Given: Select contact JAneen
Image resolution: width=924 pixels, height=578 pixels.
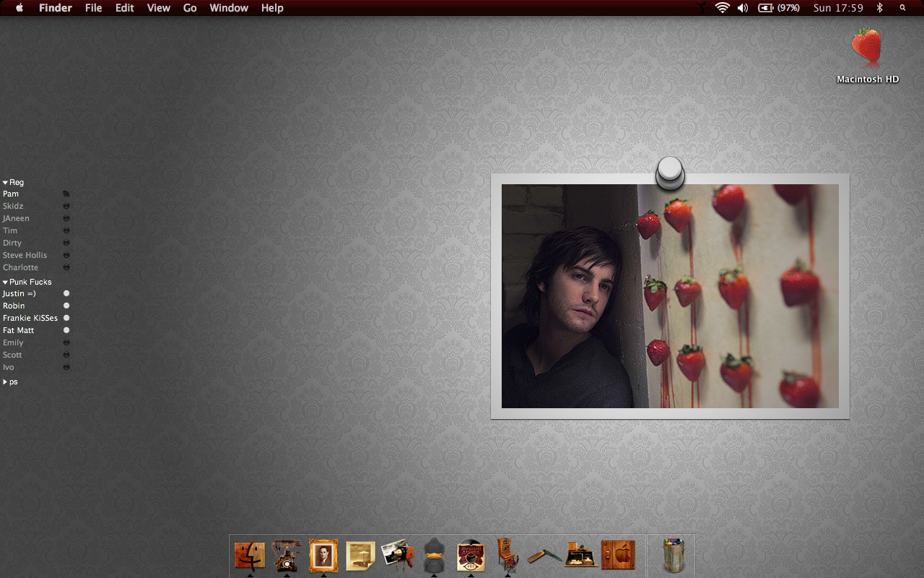Looking at the screenshot, I should [x=16, y=218].
